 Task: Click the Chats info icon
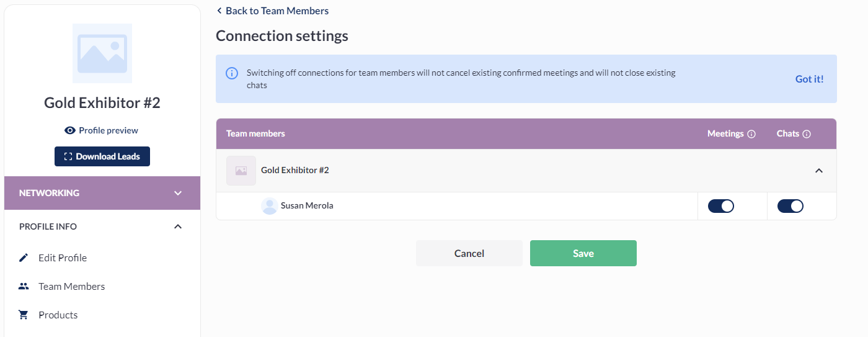point(807,134)
